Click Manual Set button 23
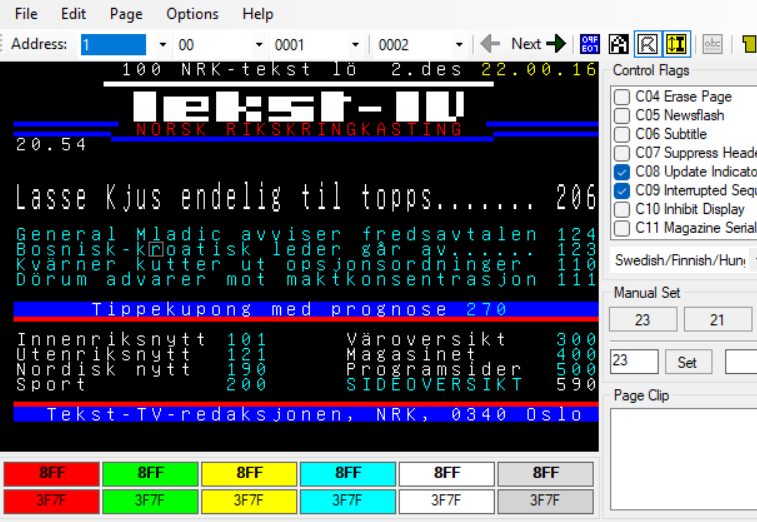Viewport: 757px width, 522px height. (643, 320)
